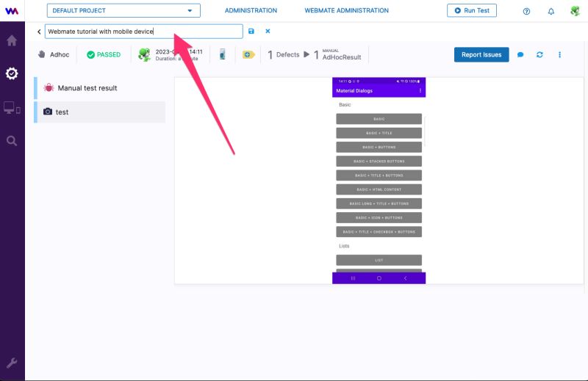Screen dimensions: 588x381
Task: Click the webmate logo icon
Action: click(x=12, y=11)
